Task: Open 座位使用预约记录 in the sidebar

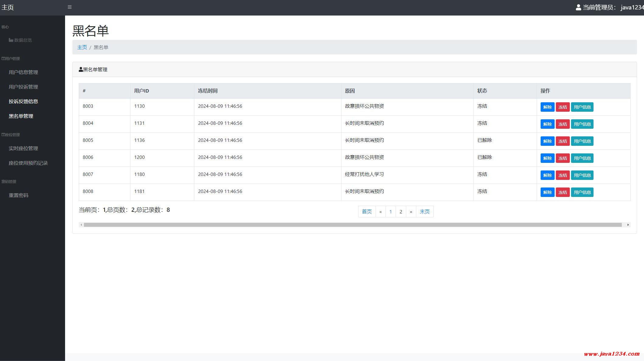Action: coord(28,163)
